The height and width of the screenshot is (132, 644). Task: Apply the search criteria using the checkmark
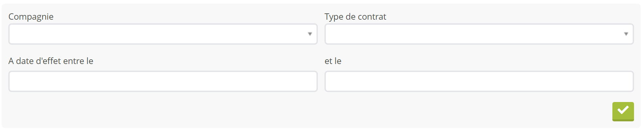click(x=623, y=111)
